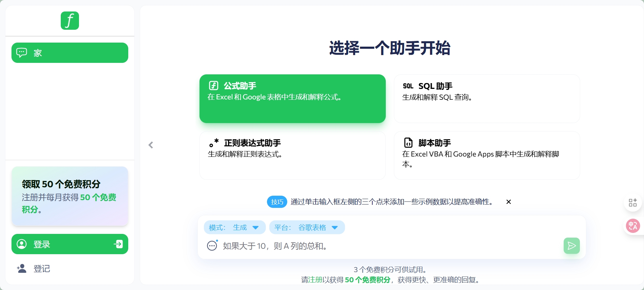Choose the 正则表达式助手 regex assistant card
Image resolution: width=644 pixels, height=290 pixels.
click(x=292, y=155)
